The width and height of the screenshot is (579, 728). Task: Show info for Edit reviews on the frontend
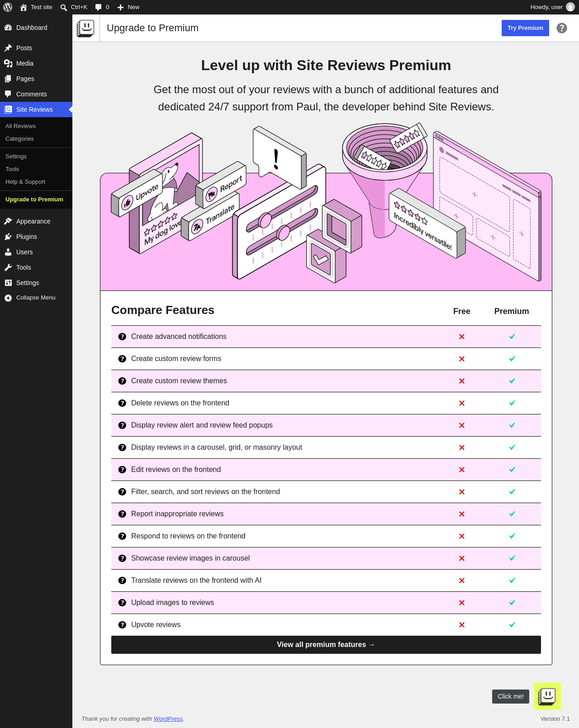122,470
